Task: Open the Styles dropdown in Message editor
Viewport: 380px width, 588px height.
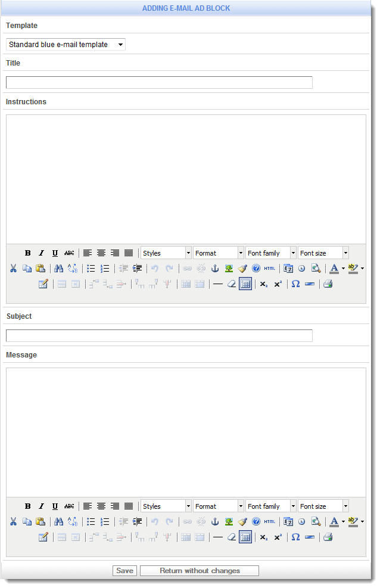Action: [x=166, y=506]
